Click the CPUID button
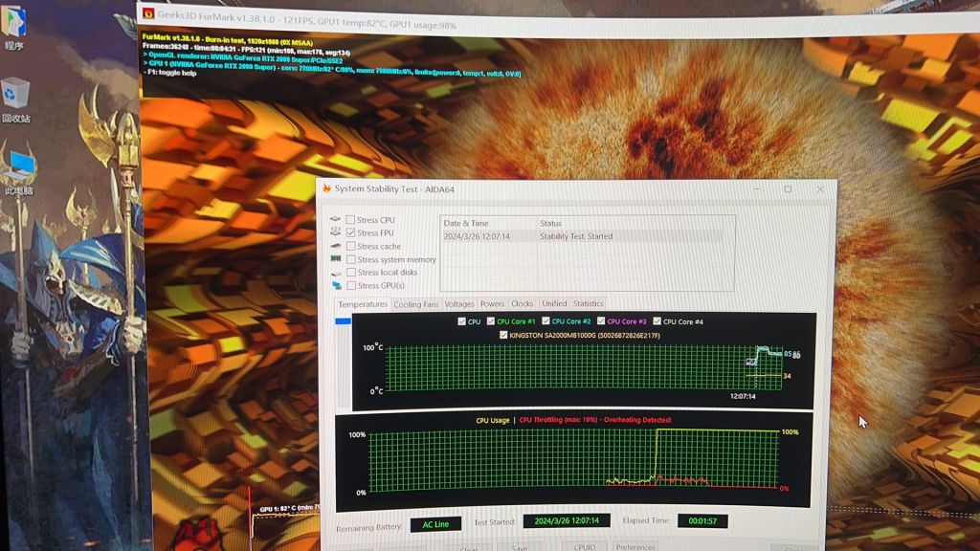Screen dimensions: 980x551 585,547
